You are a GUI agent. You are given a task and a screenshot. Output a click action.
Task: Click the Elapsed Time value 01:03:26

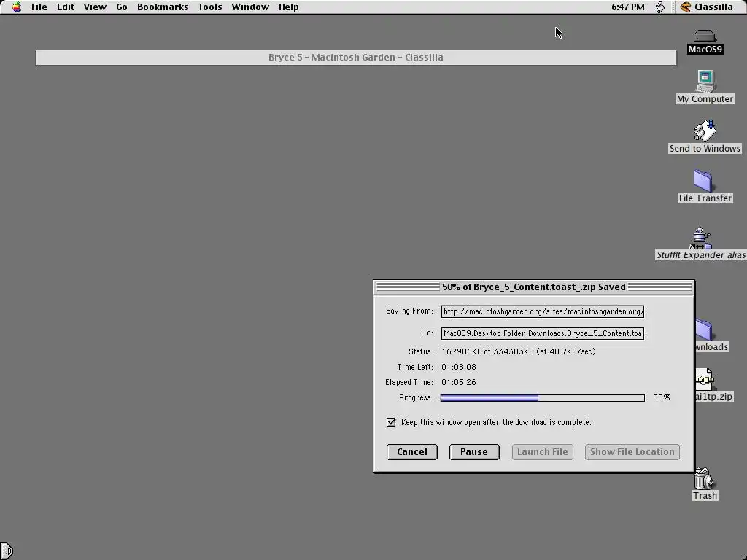(458, 382)
